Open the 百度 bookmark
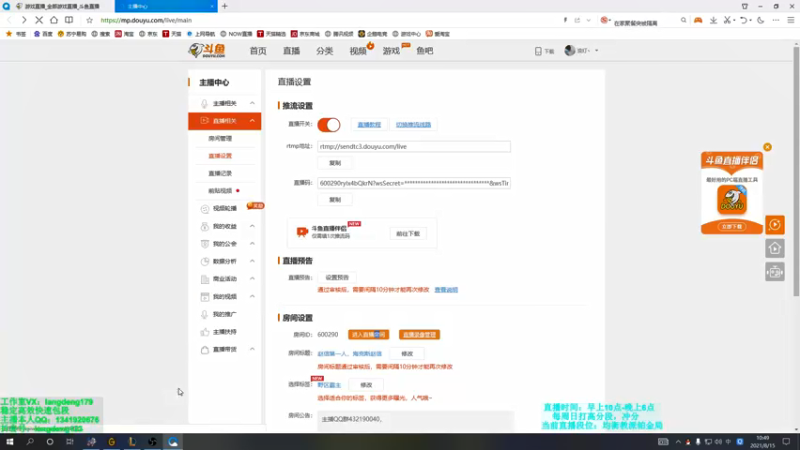The image size is (800, 450). click(43, 34)
